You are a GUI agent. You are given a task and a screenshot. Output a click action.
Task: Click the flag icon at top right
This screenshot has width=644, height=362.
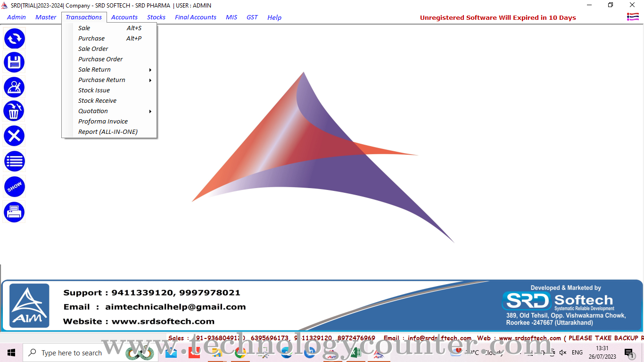(x=633, y=17)
